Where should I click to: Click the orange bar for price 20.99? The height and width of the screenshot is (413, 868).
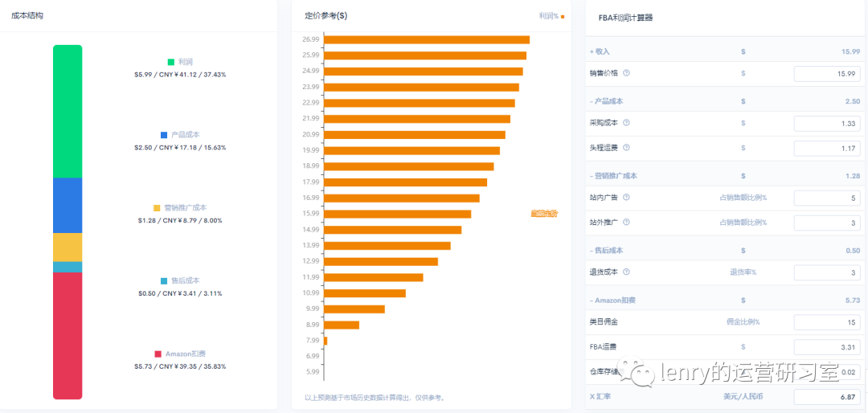click(415, 134)
